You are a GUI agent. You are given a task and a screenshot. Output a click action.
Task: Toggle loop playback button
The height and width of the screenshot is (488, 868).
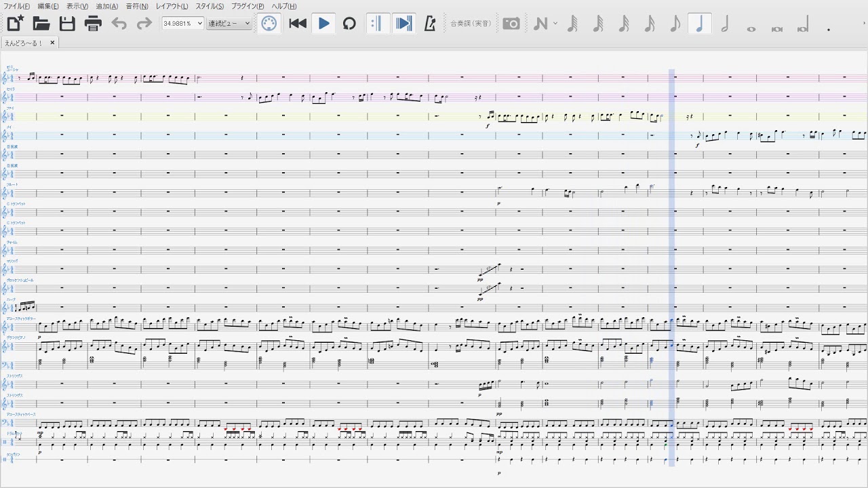coord(349,24)
